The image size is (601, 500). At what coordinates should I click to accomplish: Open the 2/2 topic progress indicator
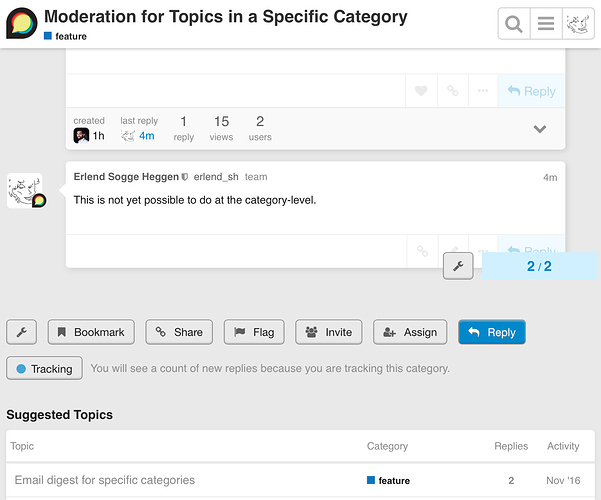pos(539,266)
